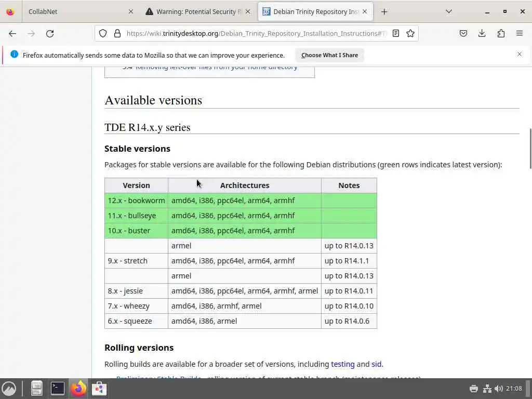Open the downloads panel
This screenshot has width=532, height=399.
(482, 33)
